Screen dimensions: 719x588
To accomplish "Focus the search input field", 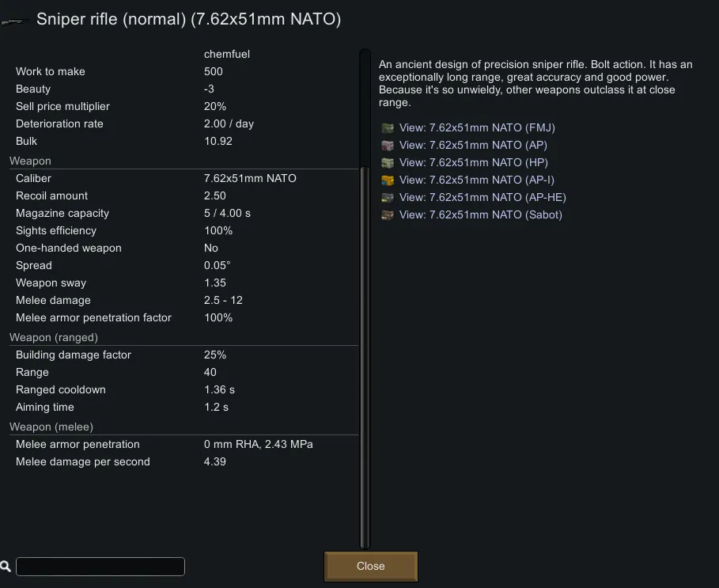I will (x=100, y=567).
